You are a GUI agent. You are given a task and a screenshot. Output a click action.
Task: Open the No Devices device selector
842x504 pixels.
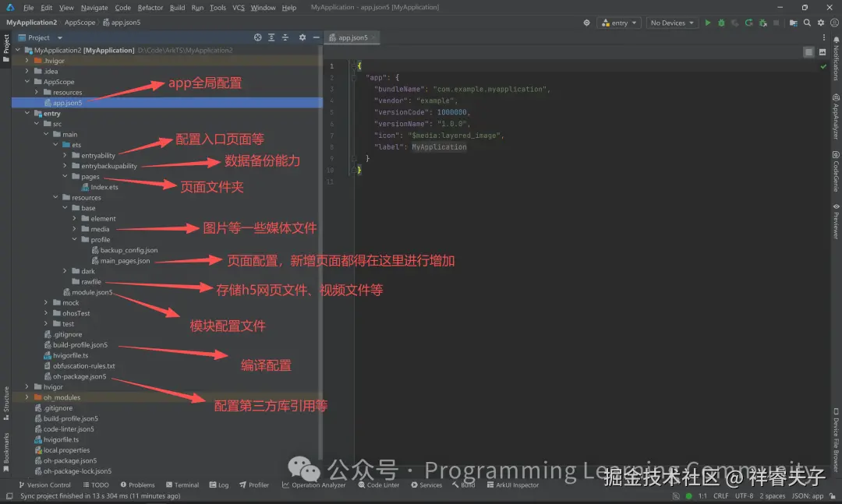(x=670, y=23)
